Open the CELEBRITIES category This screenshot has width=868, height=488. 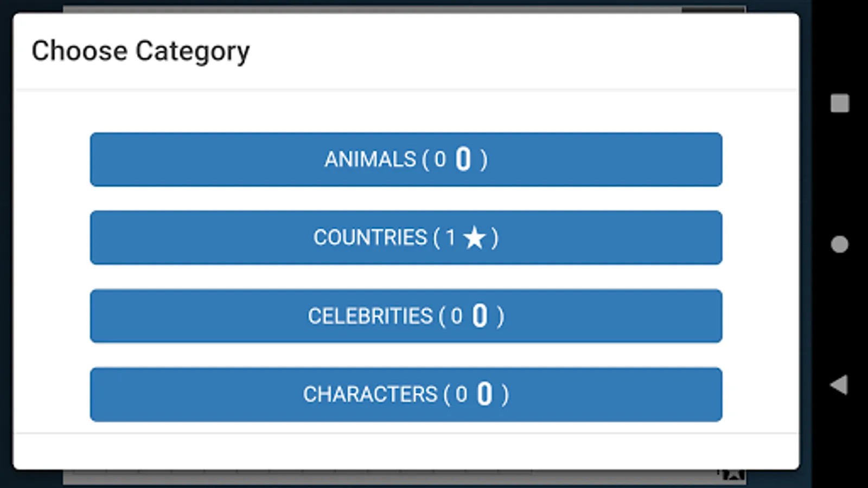point(406,316)
